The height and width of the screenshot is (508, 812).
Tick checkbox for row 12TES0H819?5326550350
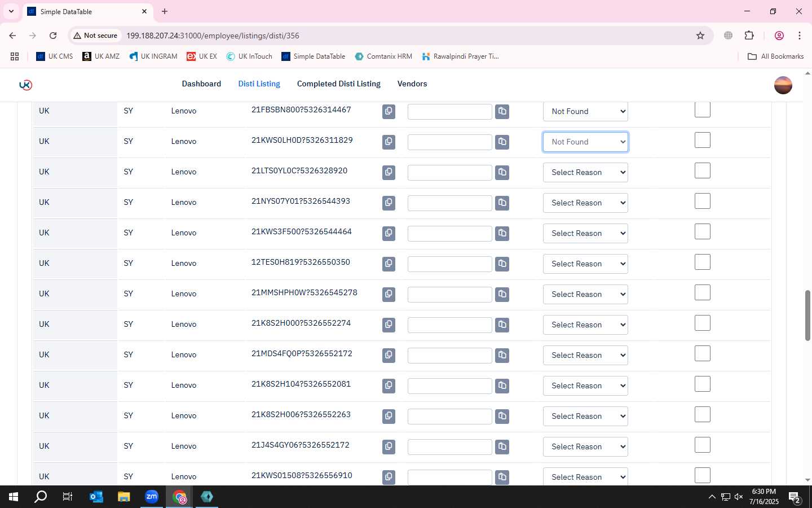click(x=702, y=262)
